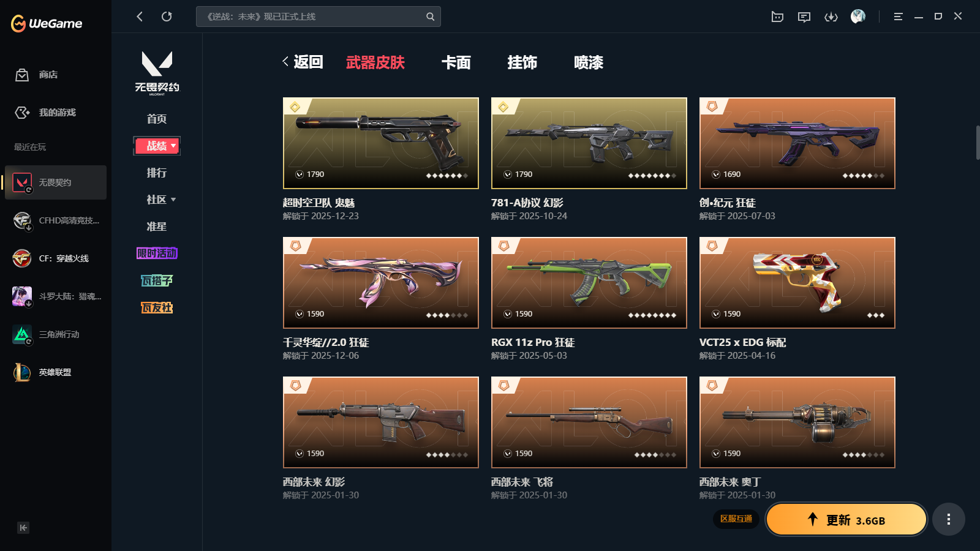Select 英雄联盟 in the recent games list
This screenshot has width=980, height=551.
point(55,372)
